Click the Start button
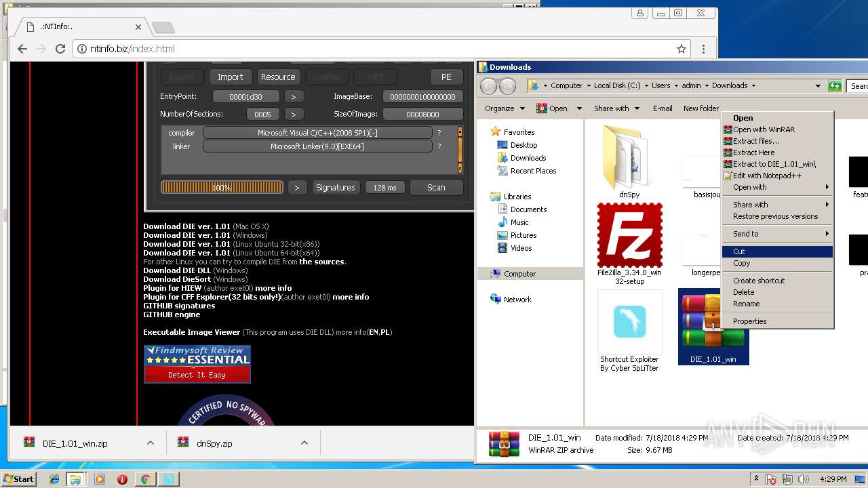 (x=19, y=479)
